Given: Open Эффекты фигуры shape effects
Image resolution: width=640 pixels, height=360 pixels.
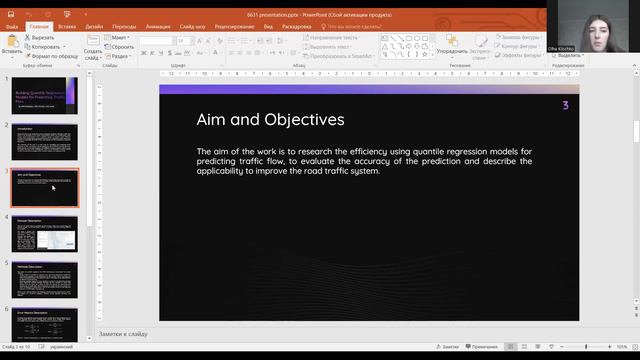Looking at the screenshot, I should 518,55.
